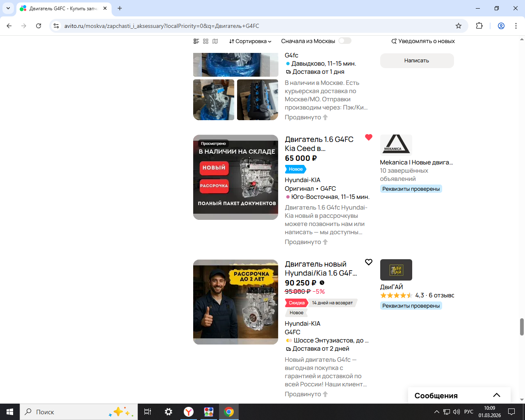525x420 pixels.
Task: Click the 90 250 ₽ price
Action: pyautogui.click(x=301, y=283)
